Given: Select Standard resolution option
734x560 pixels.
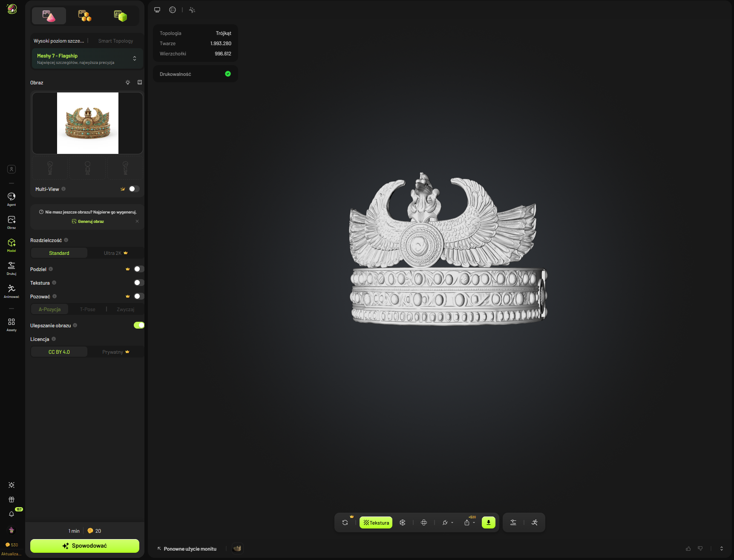Looking at the screenshot, I should pyautogui.click(x=59, y=253).
